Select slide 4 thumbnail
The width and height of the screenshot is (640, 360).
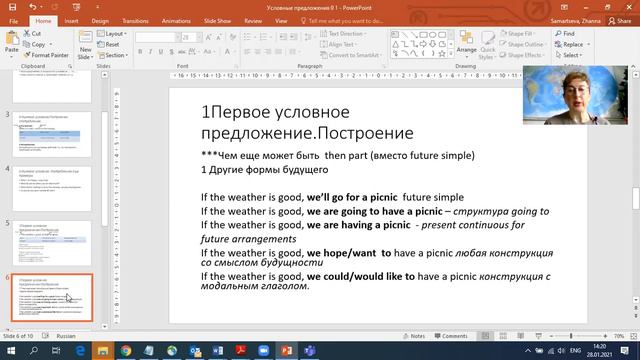52,189
